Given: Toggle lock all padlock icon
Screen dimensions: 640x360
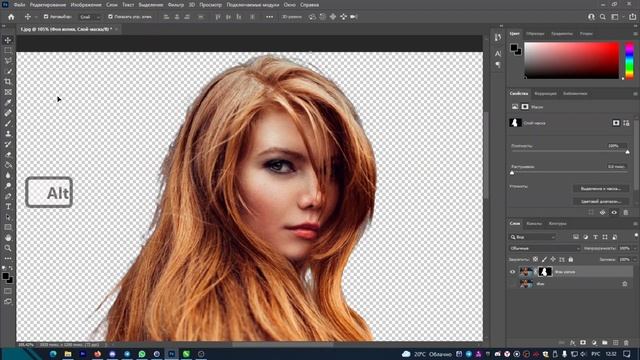Looking at the screenshot, I should [x=571, y=260].
